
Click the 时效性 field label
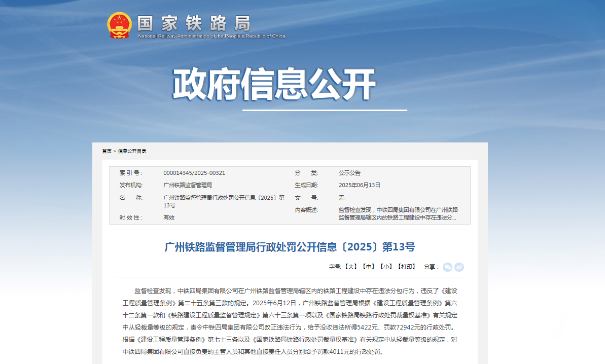[131, 217]
